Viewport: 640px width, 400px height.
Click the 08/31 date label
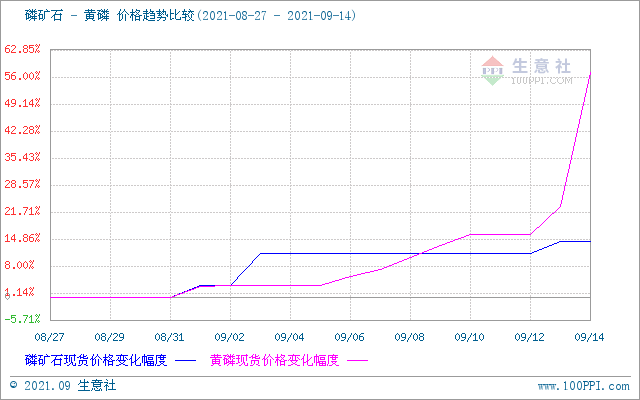tap(169, 337)
